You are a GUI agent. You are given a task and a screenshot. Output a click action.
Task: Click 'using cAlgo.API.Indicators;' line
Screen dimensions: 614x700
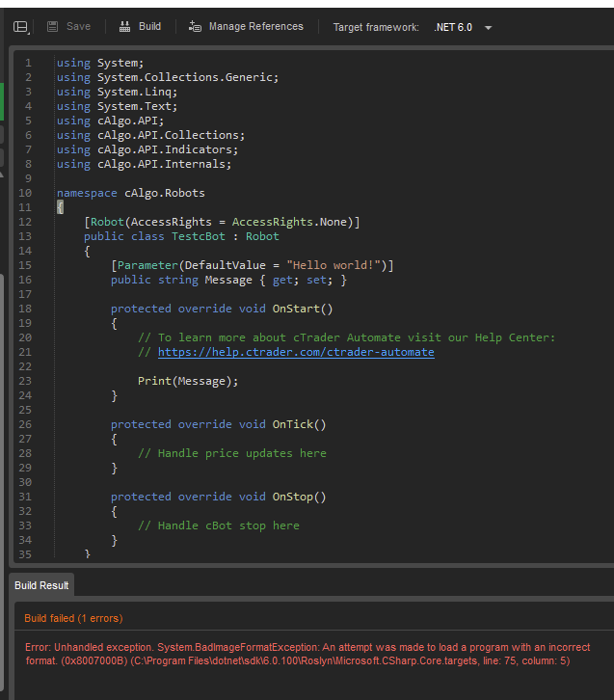[147, 150]
